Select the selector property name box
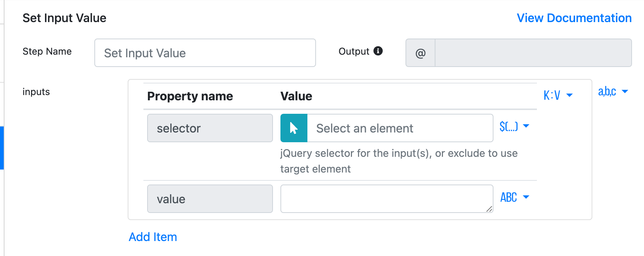 [210, 128]
